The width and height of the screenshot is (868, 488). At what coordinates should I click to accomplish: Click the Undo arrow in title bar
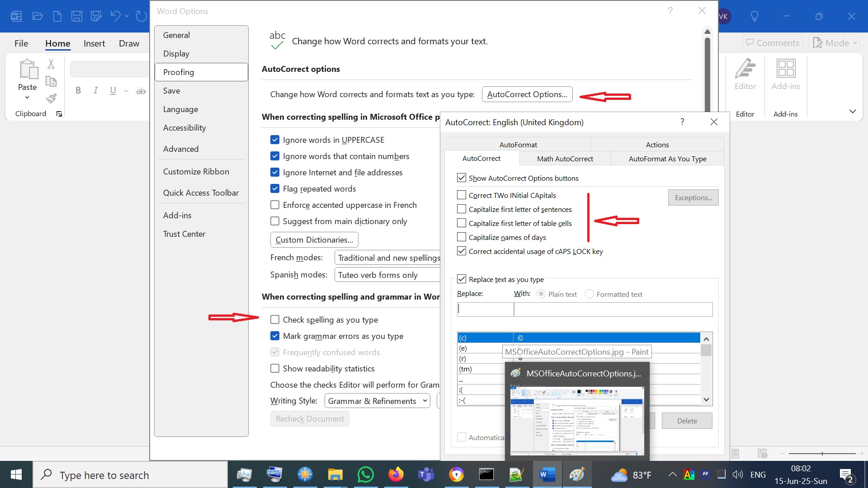coord(115,17)
